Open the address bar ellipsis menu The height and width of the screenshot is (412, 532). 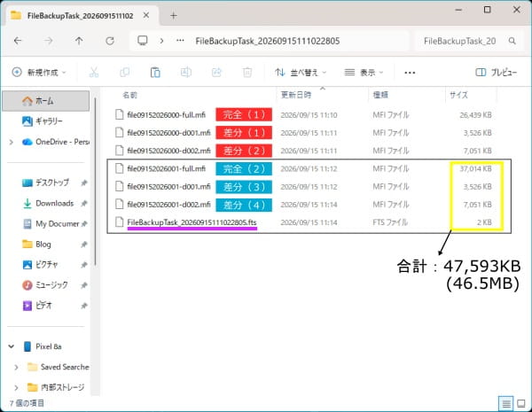(x=180, y=41)
